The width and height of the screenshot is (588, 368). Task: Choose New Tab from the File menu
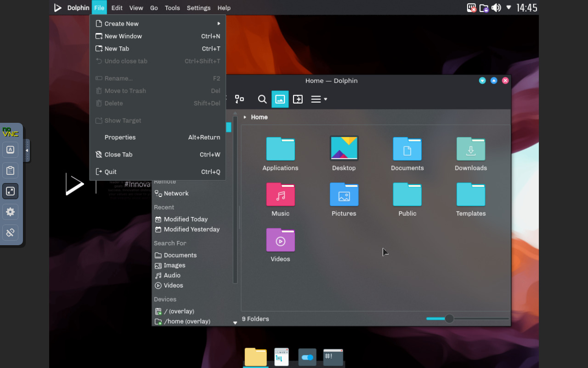coord(117,48)
